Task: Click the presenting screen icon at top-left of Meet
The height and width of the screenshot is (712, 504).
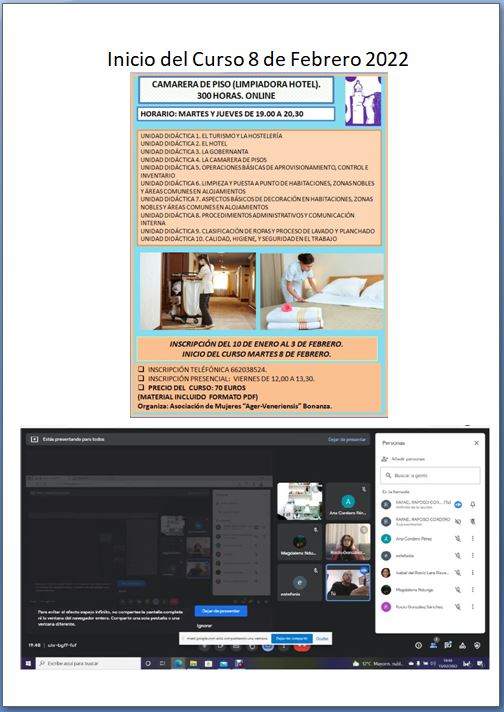Action: tap(34, 440)
